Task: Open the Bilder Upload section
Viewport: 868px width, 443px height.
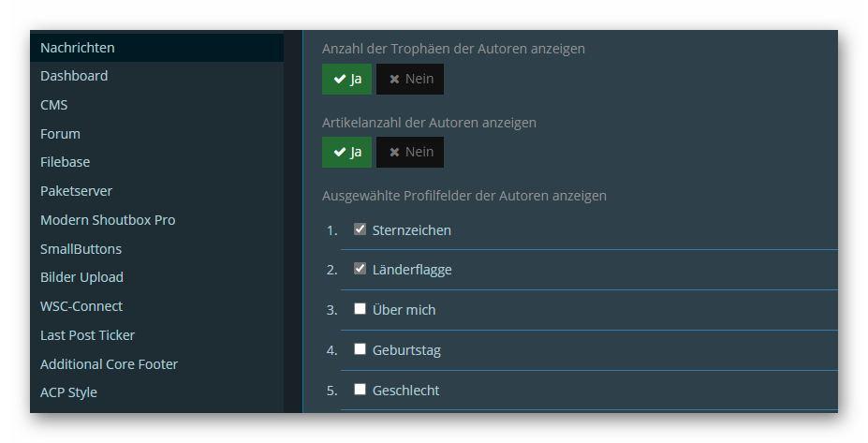Action: [81, 277]
